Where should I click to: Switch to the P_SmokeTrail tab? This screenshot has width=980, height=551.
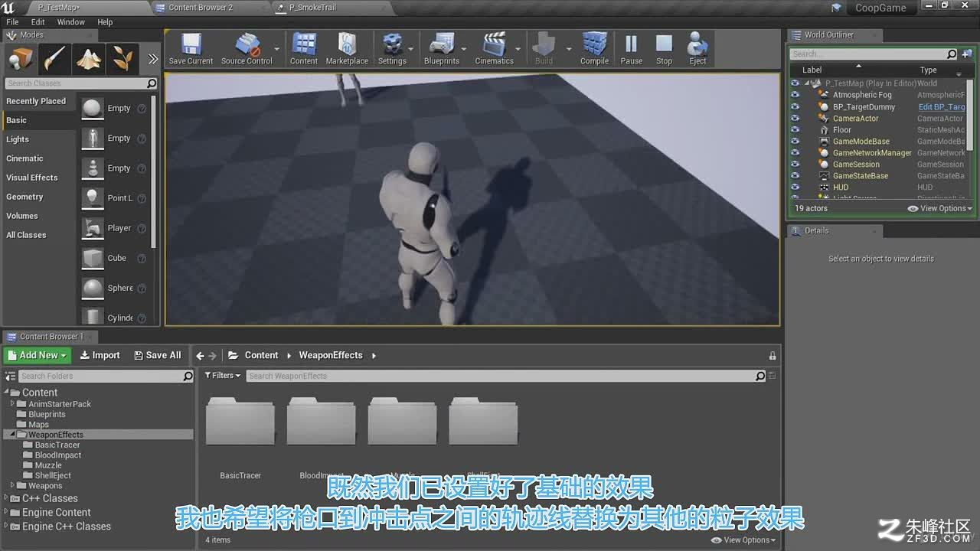coord(312,8)
